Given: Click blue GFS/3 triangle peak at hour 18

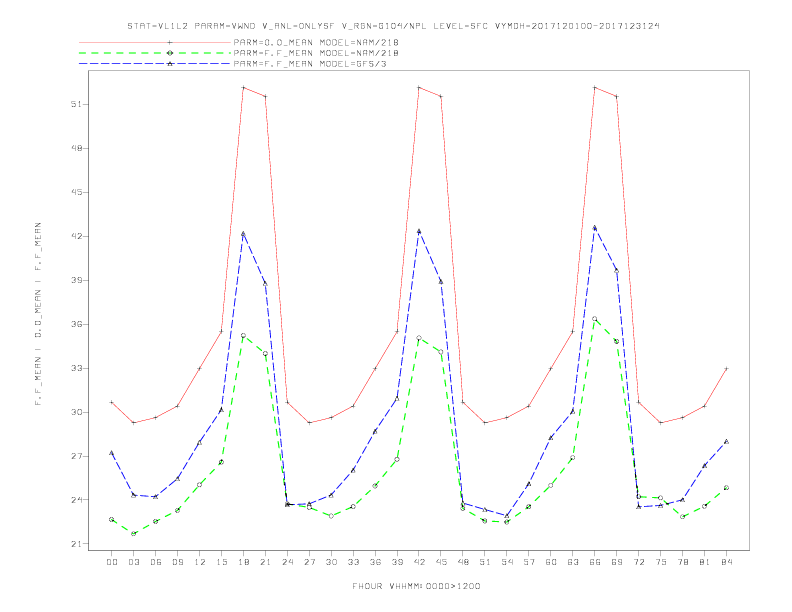Looking at the screenshot, I should click(243, 234).
